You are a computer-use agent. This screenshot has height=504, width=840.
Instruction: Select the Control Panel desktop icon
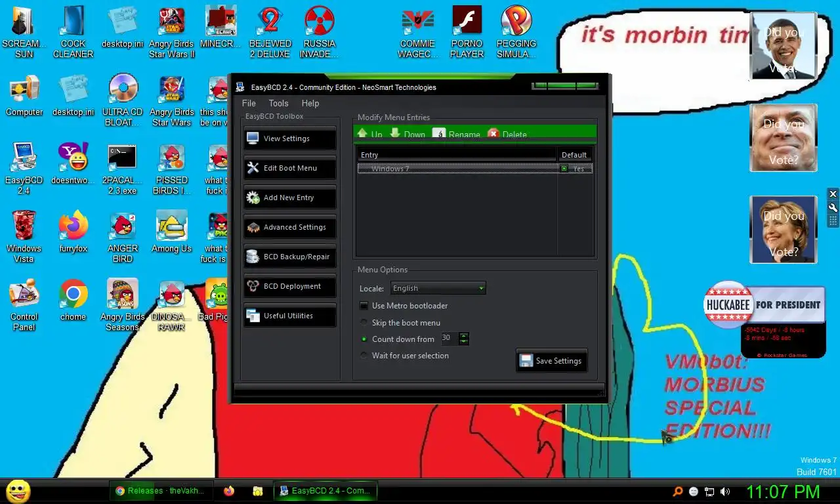tap(24, 305)
